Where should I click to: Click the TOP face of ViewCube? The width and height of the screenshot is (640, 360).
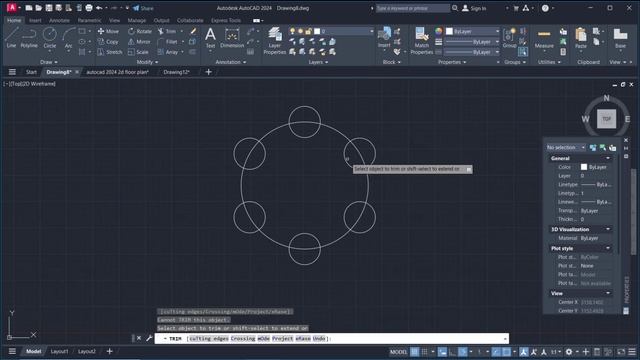pyautogui.click(x=607, y=119)
